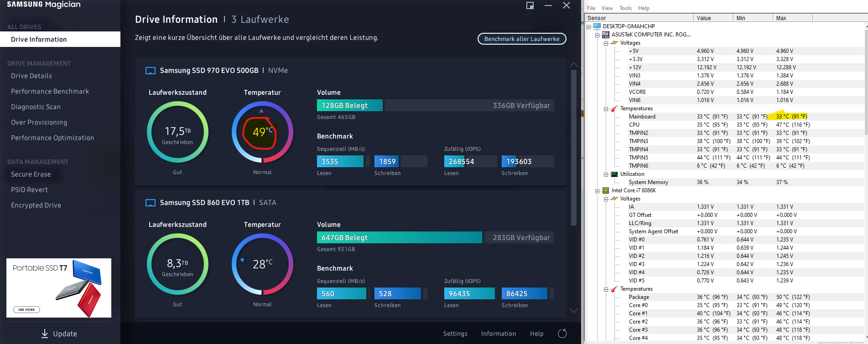
Task: Collapse the DESKTOP-OMAHCHP tree node
Action: (x=588, y=27)
